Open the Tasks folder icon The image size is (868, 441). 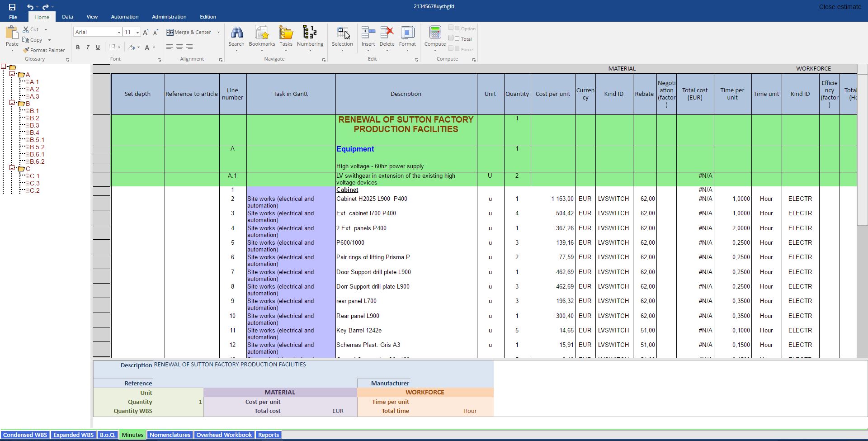point(286,33)
